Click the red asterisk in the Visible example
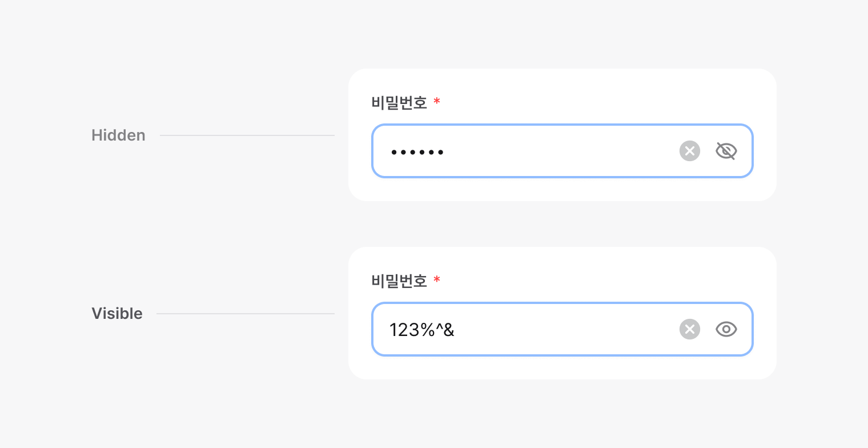The width and height of the screenshot is (868, 448). point(437,281)
